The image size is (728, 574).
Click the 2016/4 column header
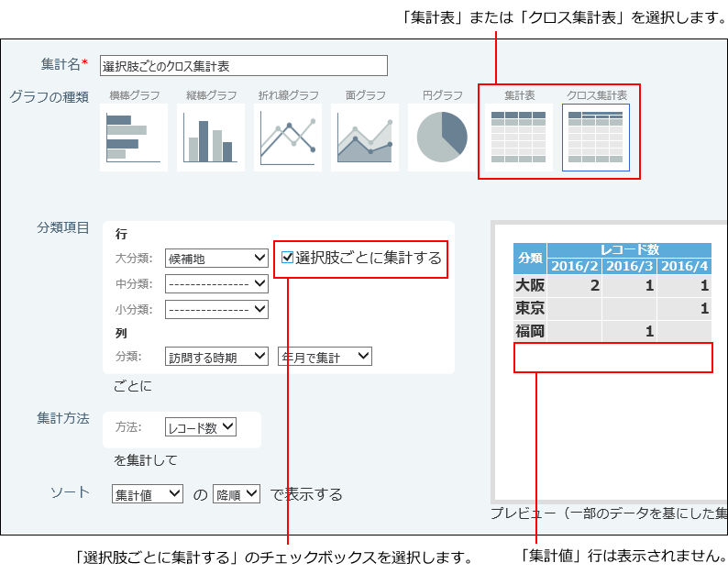tap(684, 266)
